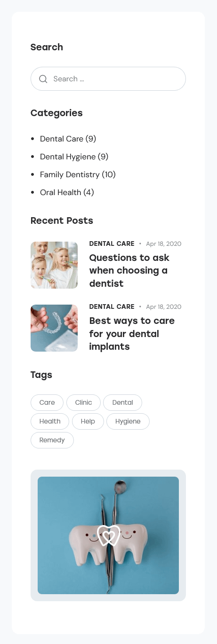Click the magnifying glass search icon

coord(43,79)
